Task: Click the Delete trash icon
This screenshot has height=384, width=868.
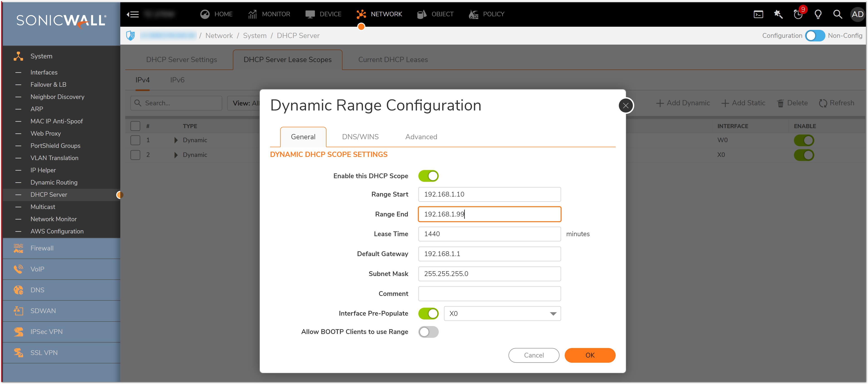Action: (780, 103)
